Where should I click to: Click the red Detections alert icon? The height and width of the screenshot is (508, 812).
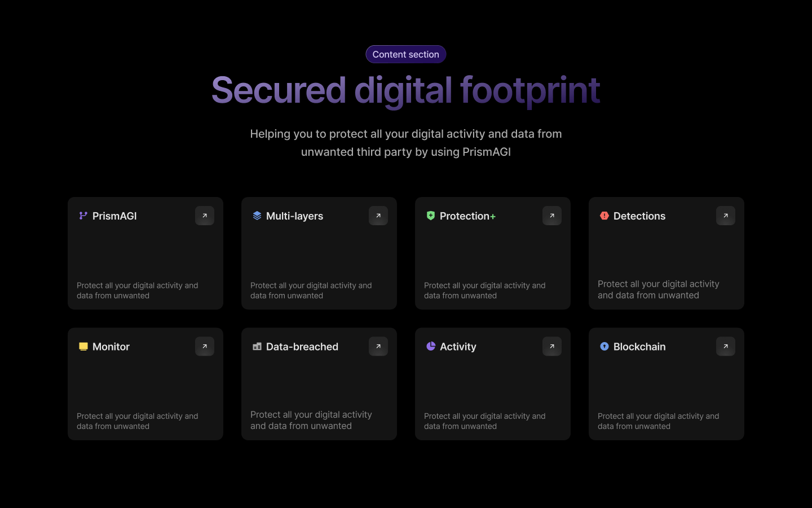(x=604, y=216)
